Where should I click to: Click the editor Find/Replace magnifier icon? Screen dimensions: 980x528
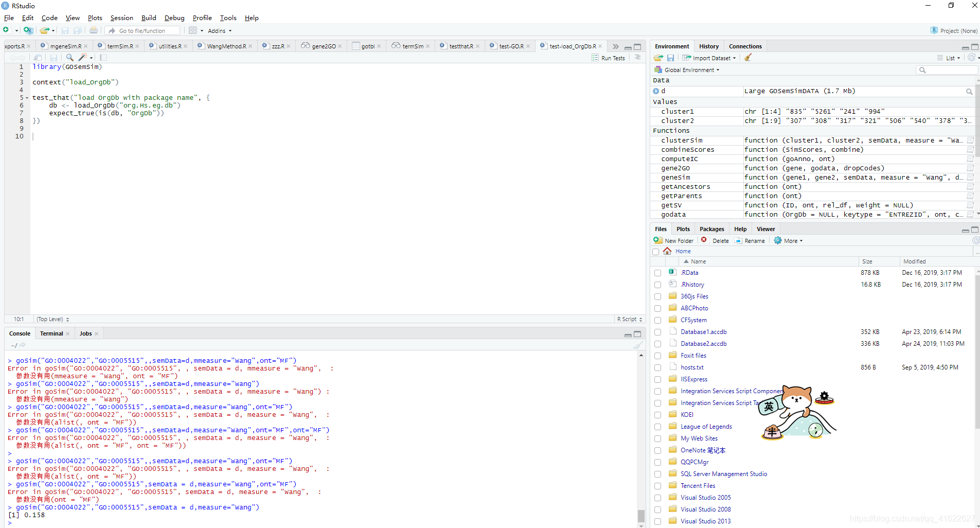tap(69, 58)
